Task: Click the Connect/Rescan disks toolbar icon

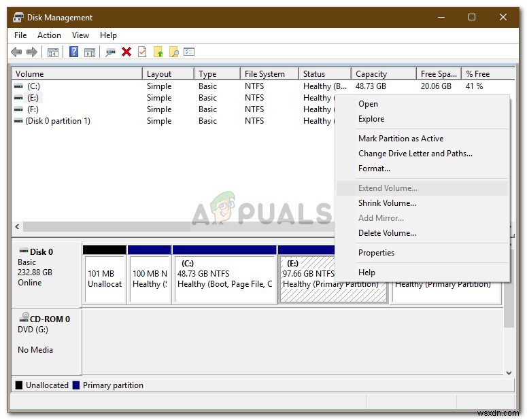Action: coord(110,52)
